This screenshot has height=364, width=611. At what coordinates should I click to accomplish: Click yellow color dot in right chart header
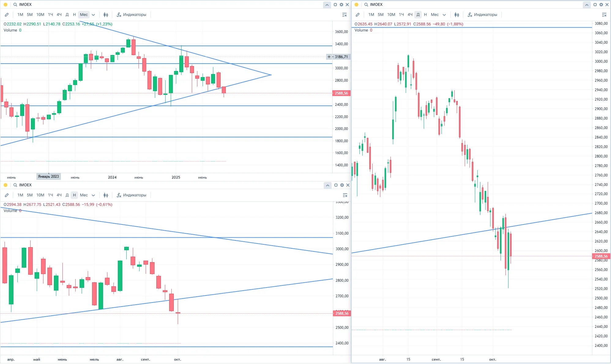coord(356,5)
